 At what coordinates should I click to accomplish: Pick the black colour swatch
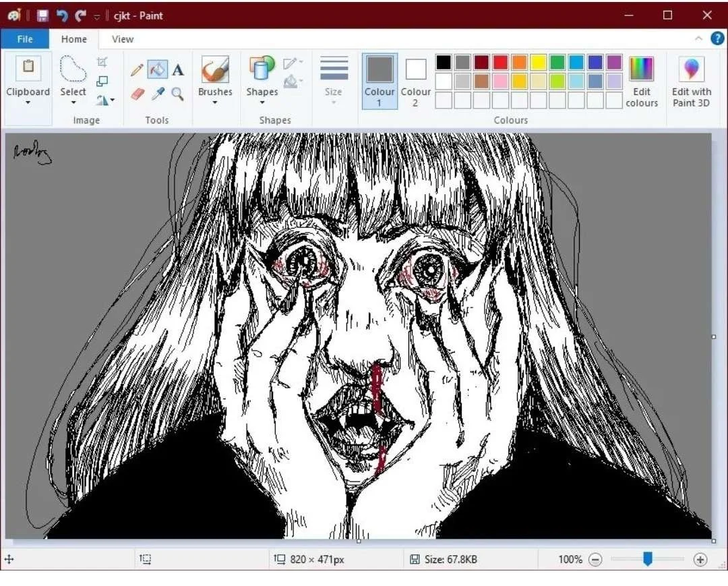444,62
